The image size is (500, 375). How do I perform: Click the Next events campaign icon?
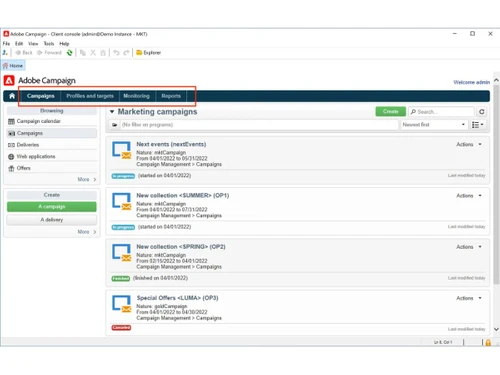click(x=121, y=150)
